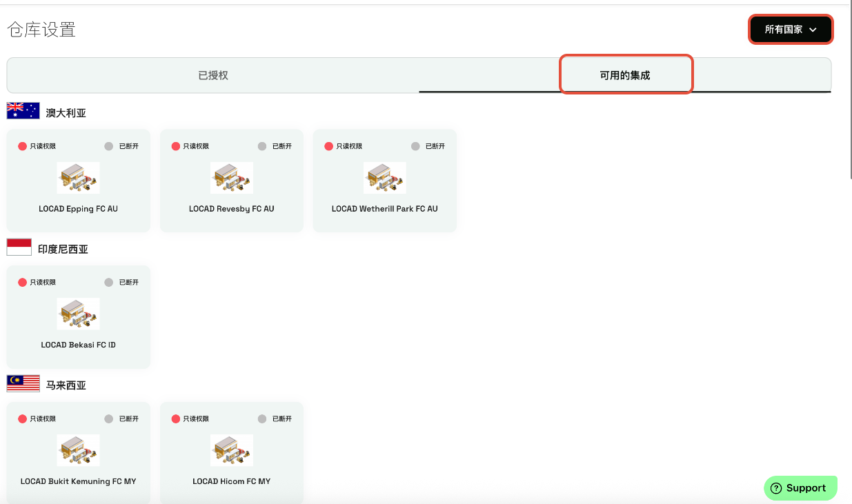Click 只读权限 label on Wetherill Park card
This screenshot has height=504, width=852.
pos(349,146)
